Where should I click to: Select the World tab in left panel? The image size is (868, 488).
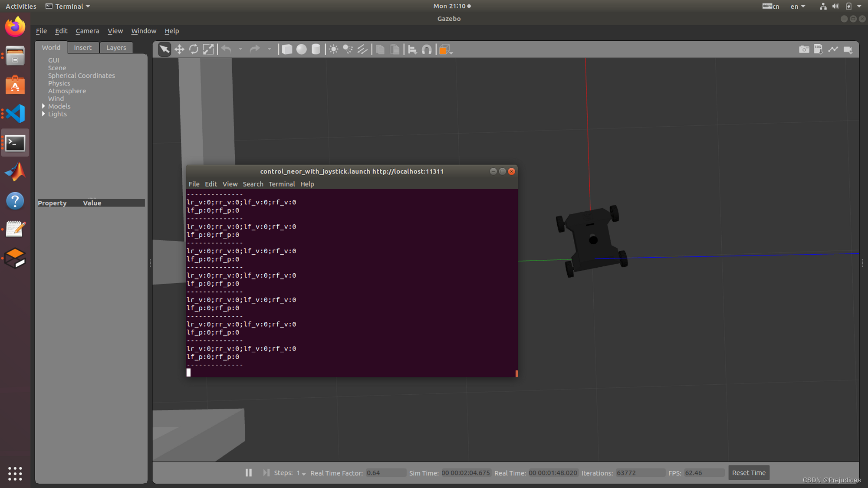[51, 47]
